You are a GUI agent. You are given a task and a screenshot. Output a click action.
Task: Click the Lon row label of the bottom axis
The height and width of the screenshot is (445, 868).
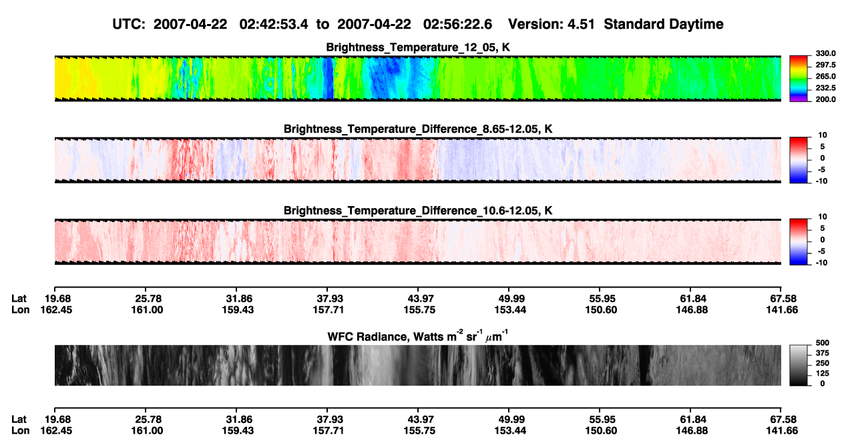coord(20,431)
